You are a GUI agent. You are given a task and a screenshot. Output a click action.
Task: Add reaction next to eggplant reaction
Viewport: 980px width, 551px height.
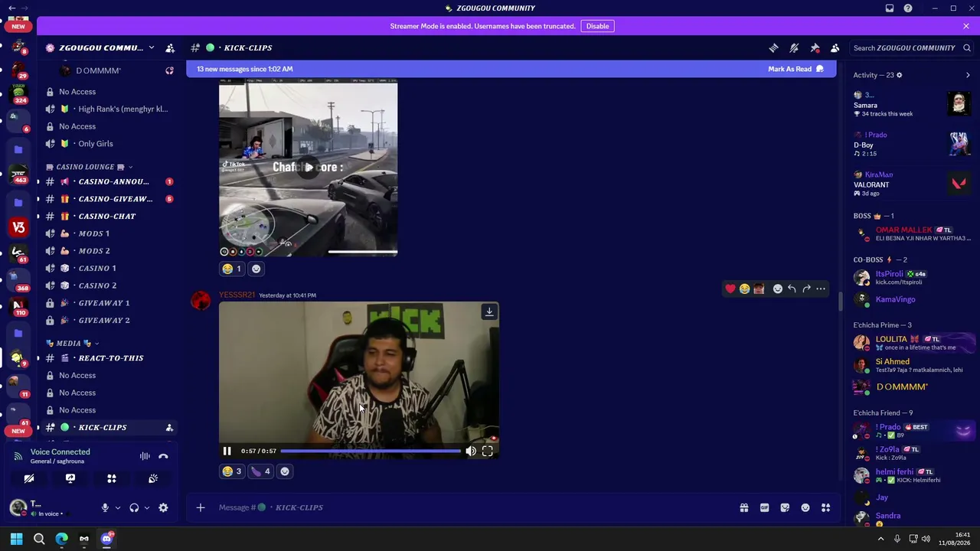point(285,471)
